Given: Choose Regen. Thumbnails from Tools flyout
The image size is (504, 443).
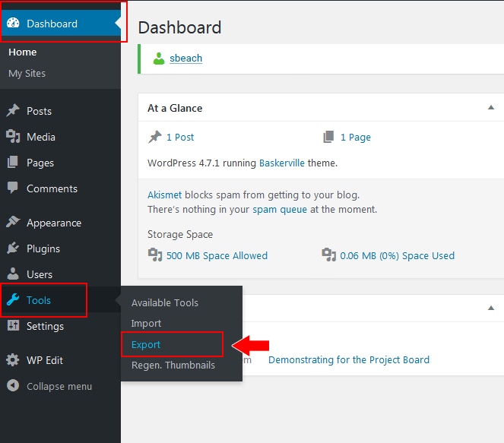Looking at the screenshot, I should point(173,365).
